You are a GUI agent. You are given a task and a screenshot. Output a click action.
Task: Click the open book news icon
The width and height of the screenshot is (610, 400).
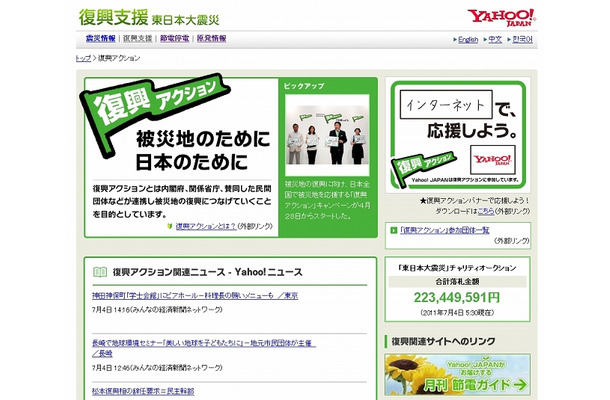pos(99,272)
